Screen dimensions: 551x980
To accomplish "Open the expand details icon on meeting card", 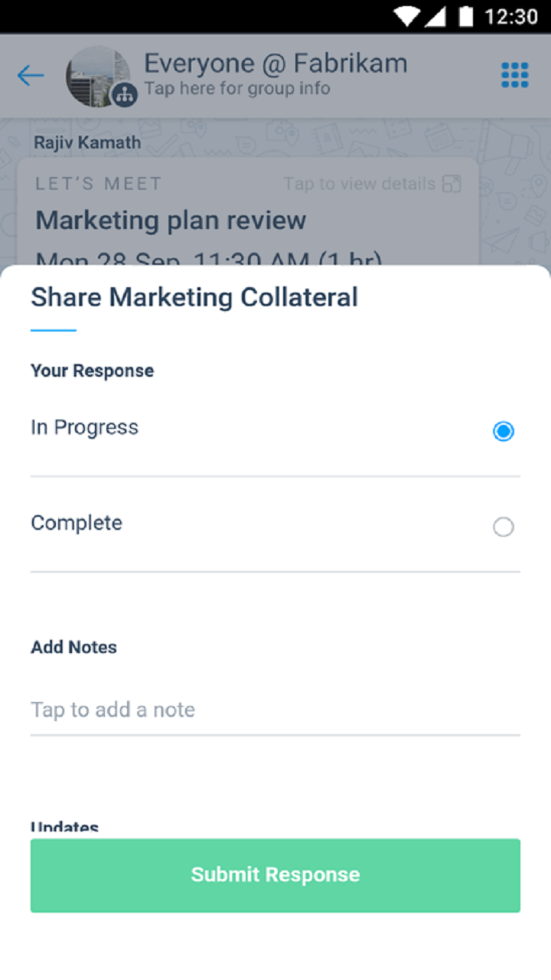I will tap(452, 184).
